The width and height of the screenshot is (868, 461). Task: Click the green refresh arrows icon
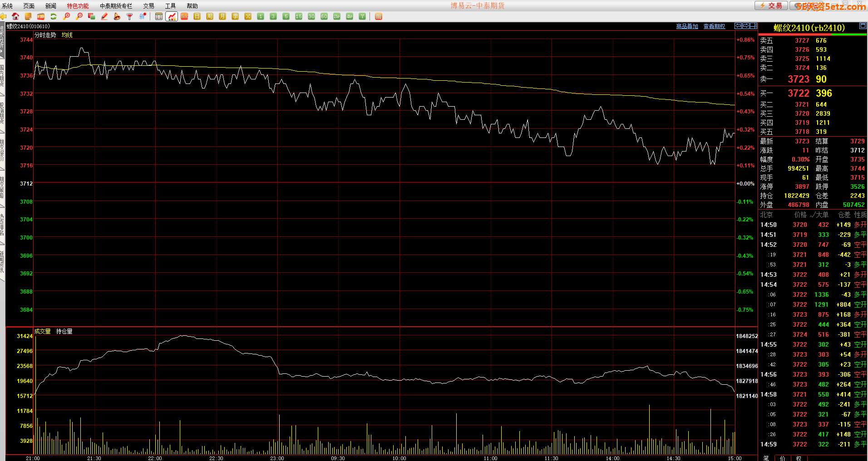pyautogui.click(x=54, y=16)
